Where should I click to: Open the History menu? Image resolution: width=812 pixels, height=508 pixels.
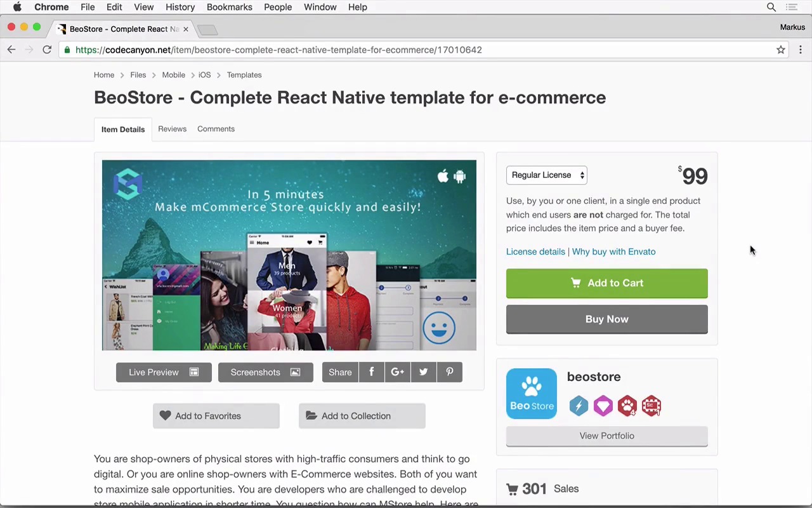[x=180, y=7]
